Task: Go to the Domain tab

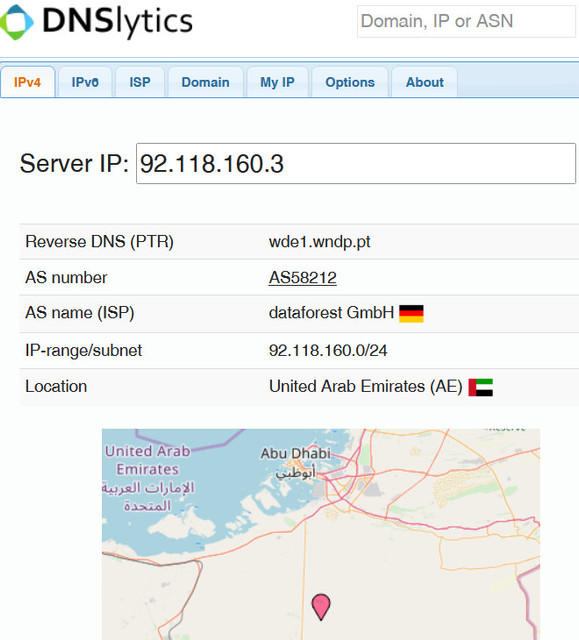Action: coord(205,82)
